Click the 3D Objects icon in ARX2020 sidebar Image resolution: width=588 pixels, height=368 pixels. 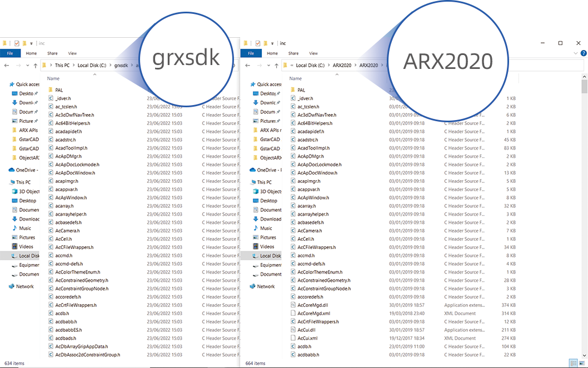click(x=256, y=191)
